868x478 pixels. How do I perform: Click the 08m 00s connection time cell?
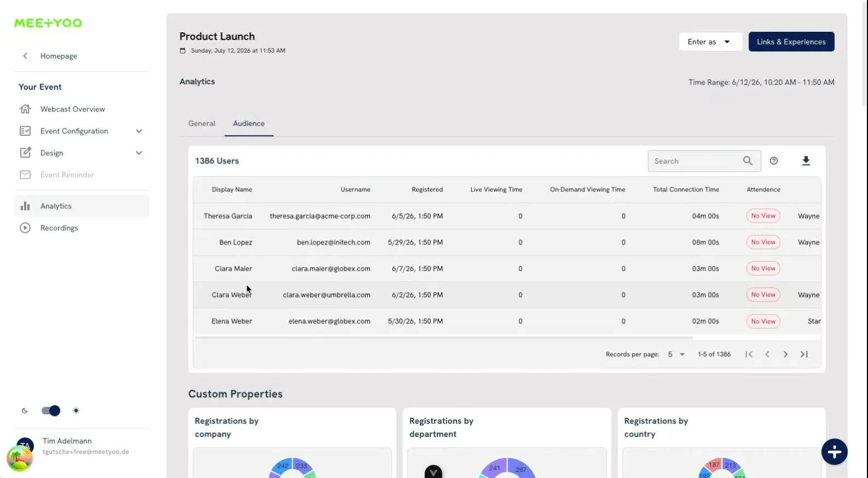point(705,242)
